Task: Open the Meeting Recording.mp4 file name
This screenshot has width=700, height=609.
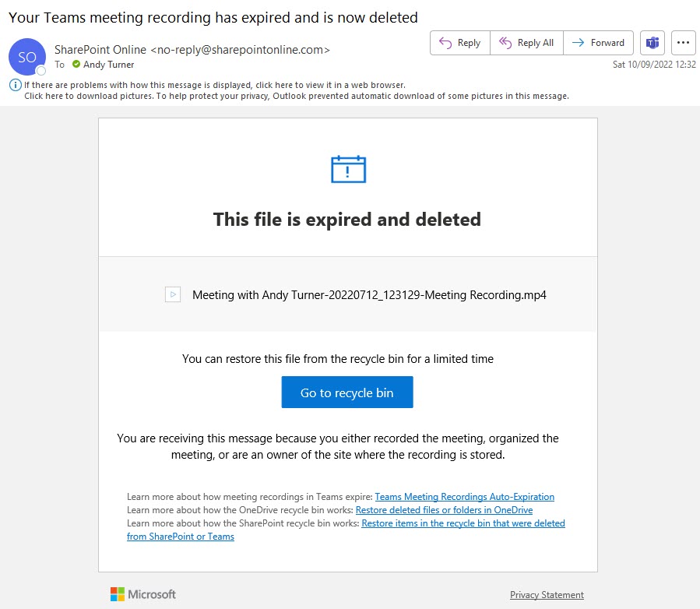Action: [x=369, y=295]
